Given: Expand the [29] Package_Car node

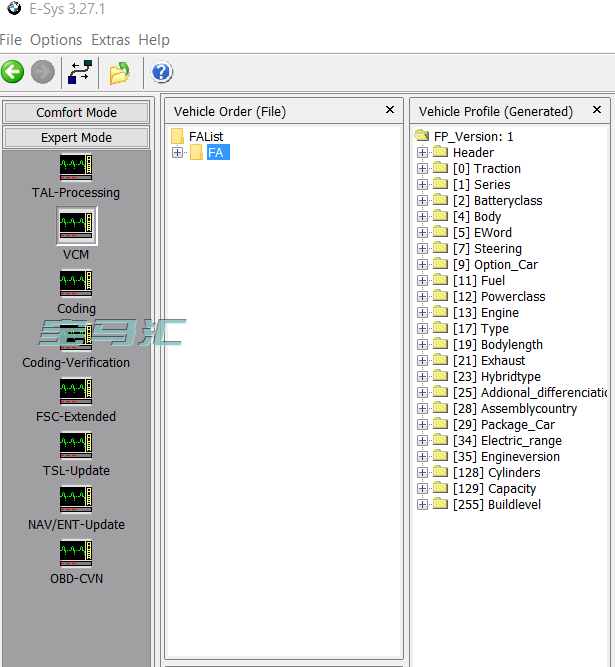Looking at the screenshot, I should (x=422, y=425).
